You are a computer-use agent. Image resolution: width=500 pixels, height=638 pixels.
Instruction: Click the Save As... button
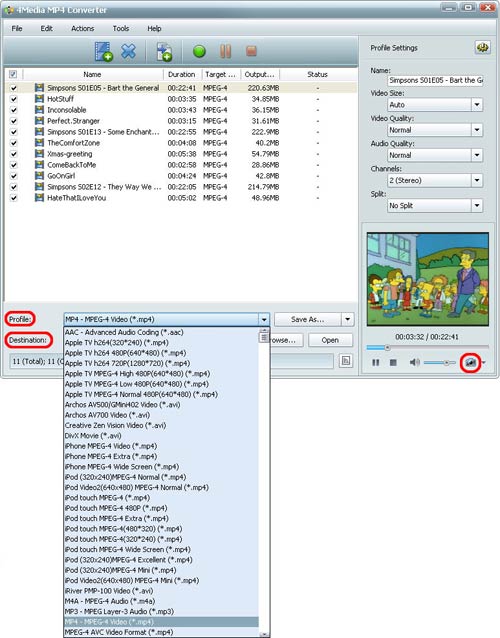308,319
